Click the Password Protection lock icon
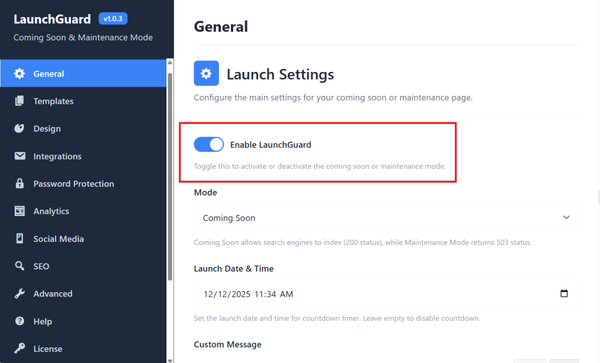The width and height of the screenshot is (600, 363). [19, 183]
